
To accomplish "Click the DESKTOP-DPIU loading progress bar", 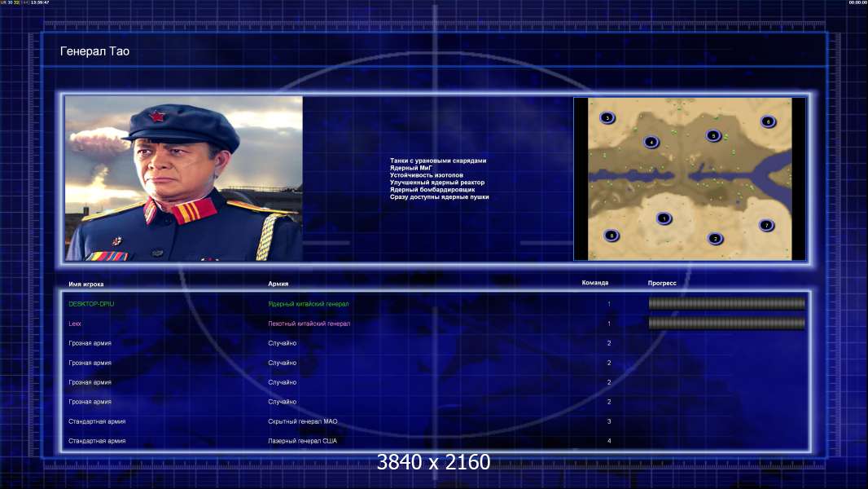I will coord(727,303).
